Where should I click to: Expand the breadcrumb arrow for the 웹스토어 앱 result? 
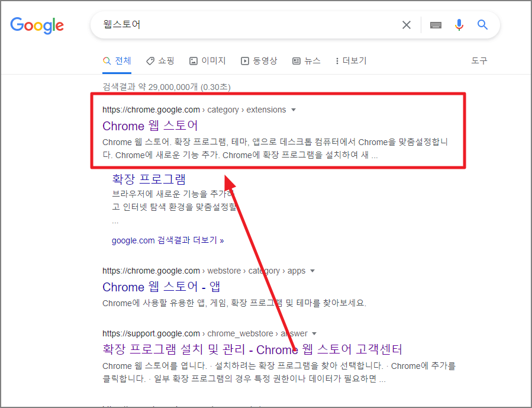[x=312, y=271]
